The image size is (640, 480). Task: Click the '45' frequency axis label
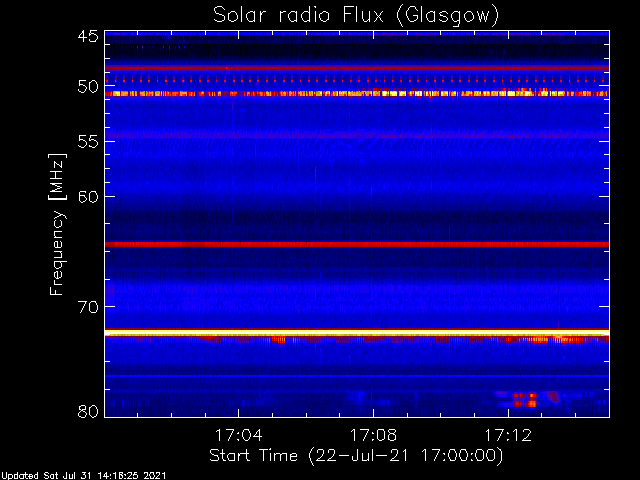(x=88, y=36)
